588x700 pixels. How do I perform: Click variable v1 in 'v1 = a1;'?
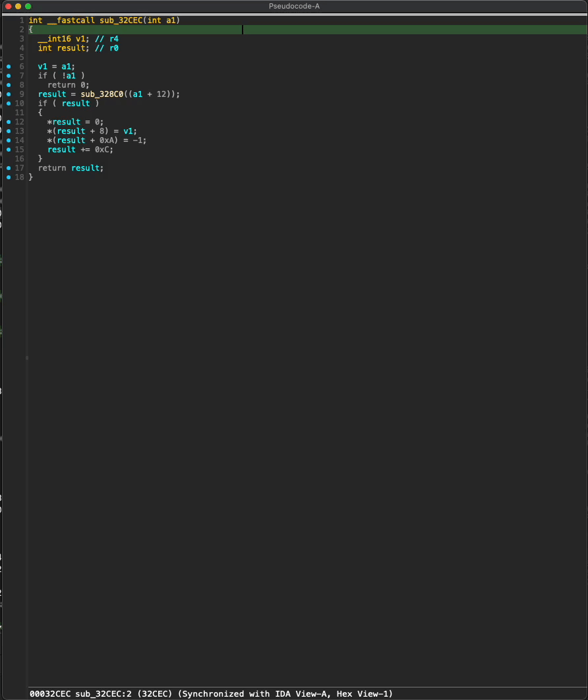43,67
